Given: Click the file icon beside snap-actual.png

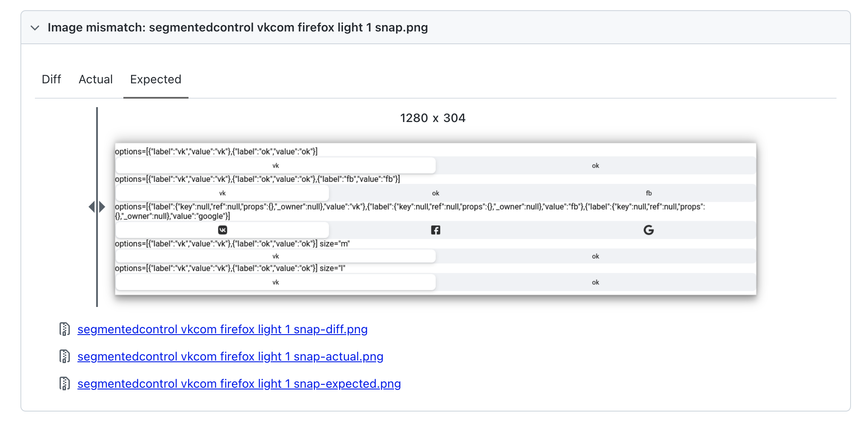Looking at the screenshot, I should [64, 356].
